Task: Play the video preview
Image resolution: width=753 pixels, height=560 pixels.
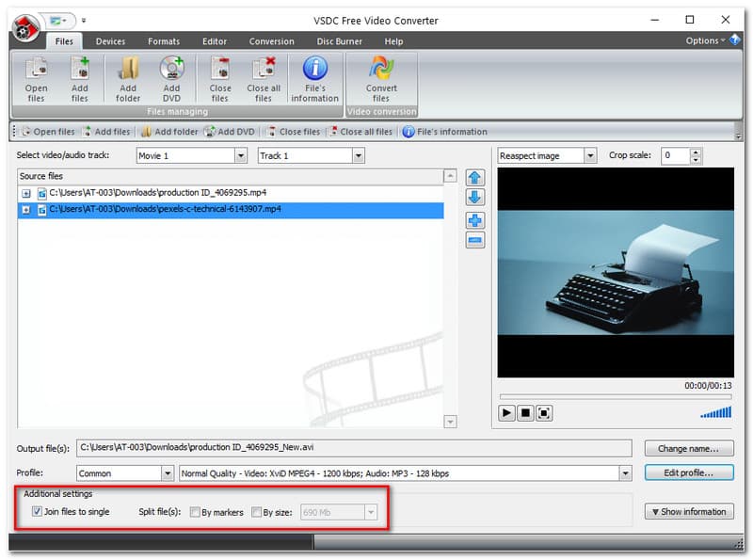Action: click(x=506, y=413)
